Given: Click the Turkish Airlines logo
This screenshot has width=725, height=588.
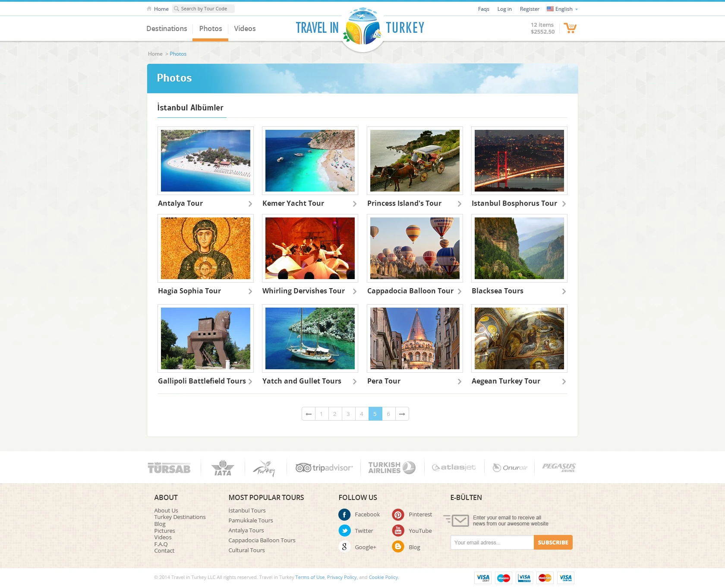Looking at the screenshot, I should pyautogui.click(x=391, y=468).
